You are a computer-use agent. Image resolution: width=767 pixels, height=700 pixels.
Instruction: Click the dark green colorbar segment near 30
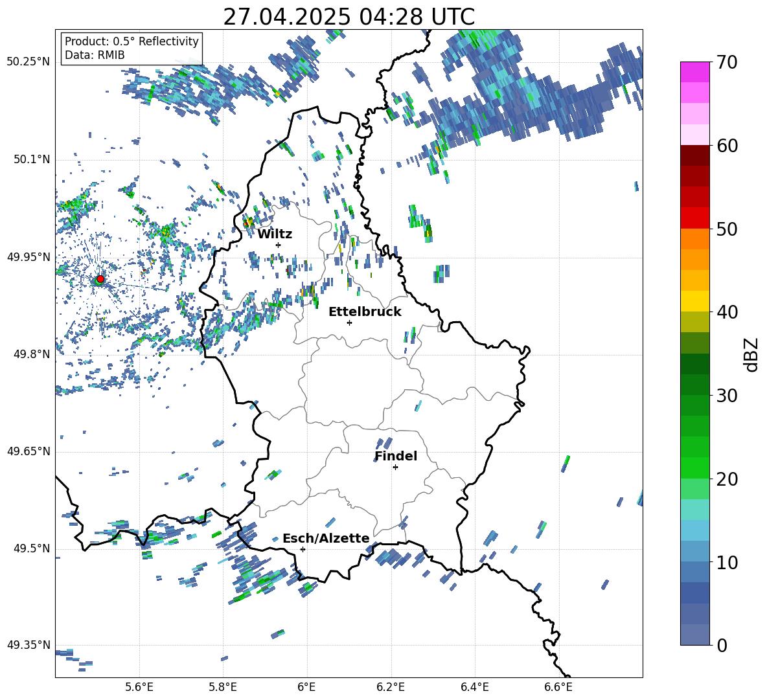[694, 384]
